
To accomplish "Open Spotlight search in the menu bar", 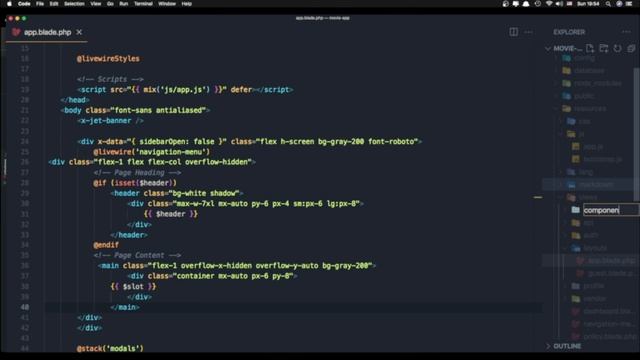I will click(608, 4).
